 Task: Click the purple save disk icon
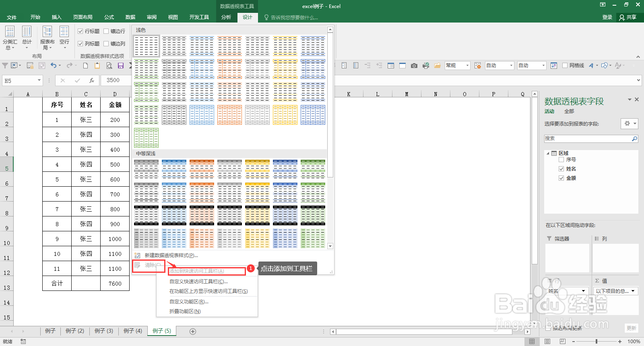[120, 66]
